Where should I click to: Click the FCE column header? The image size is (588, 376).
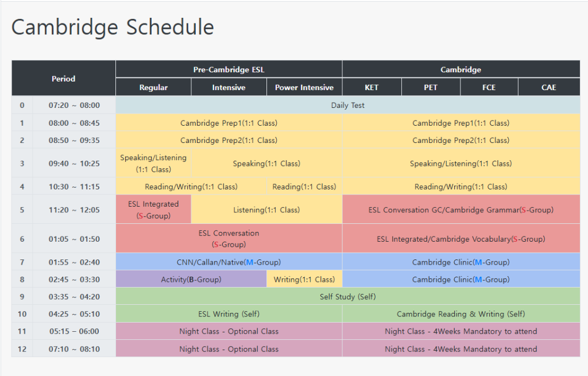coord(489,87)
